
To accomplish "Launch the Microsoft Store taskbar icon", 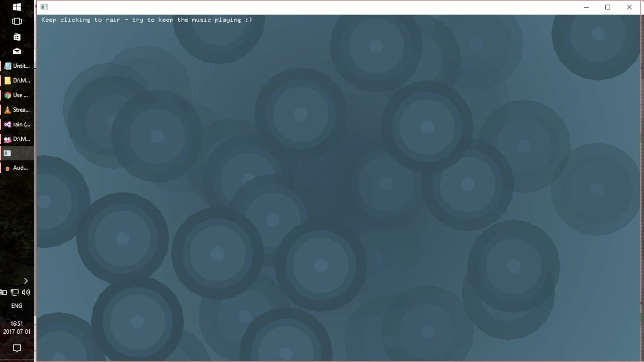I will 17,37.
